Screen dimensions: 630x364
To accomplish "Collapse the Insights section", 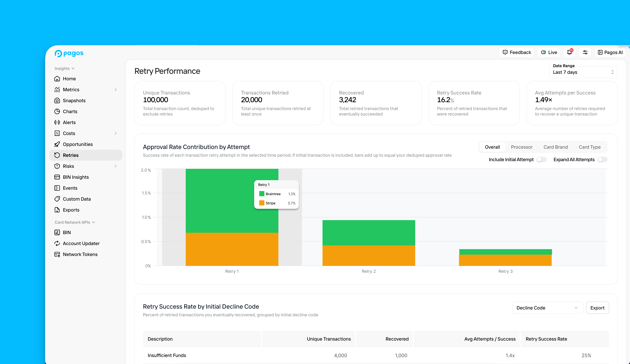I will (64, 69).
